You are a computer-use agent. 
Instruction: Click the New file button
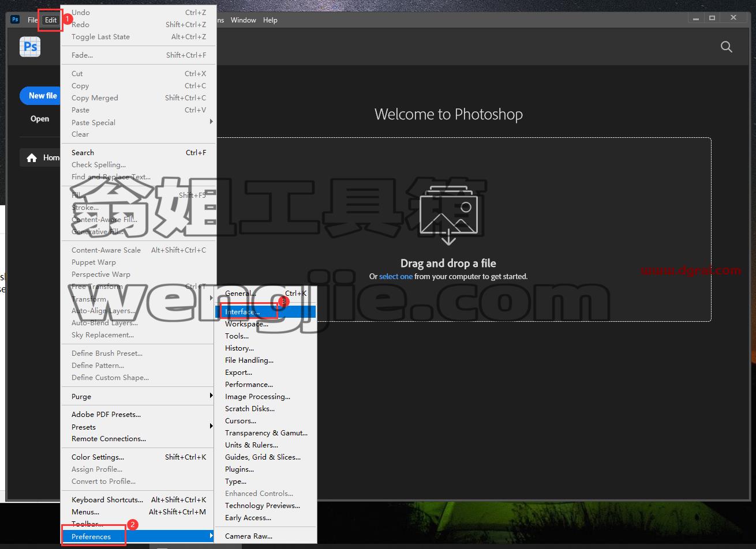(43, 96)
